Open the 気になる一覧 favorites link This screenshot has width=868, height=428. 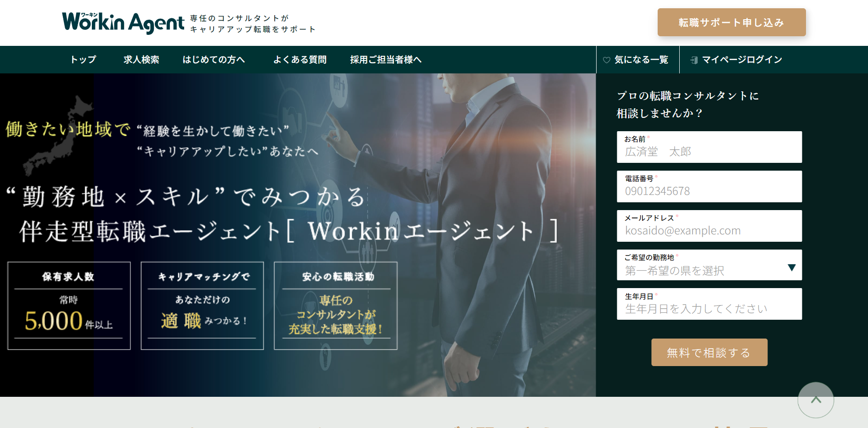click(x=641, y=60)
